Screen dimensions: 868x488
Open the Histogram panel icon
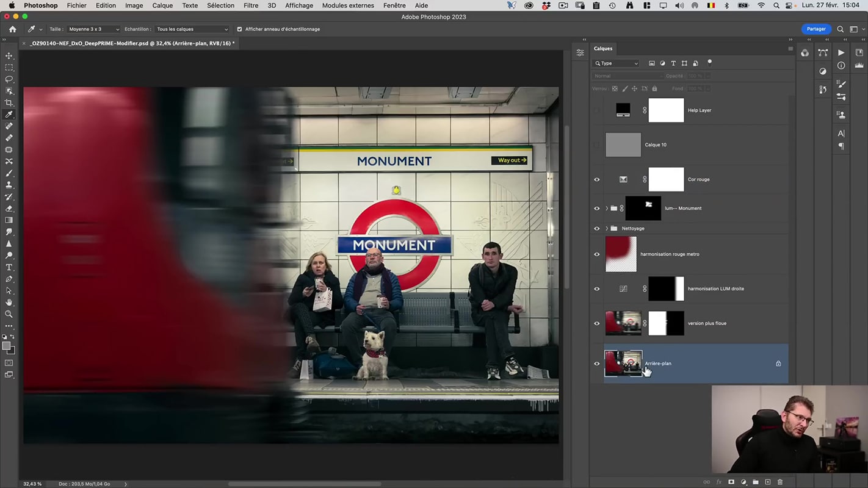[x=859, y=65]
